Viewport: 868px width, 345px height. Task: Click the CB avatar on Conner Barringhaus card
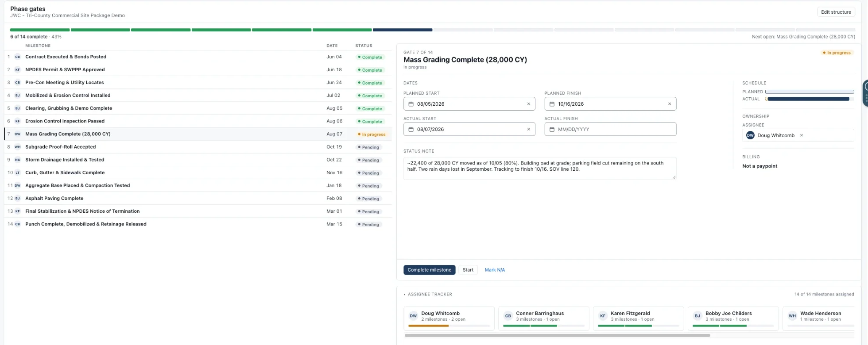point(508,316)
